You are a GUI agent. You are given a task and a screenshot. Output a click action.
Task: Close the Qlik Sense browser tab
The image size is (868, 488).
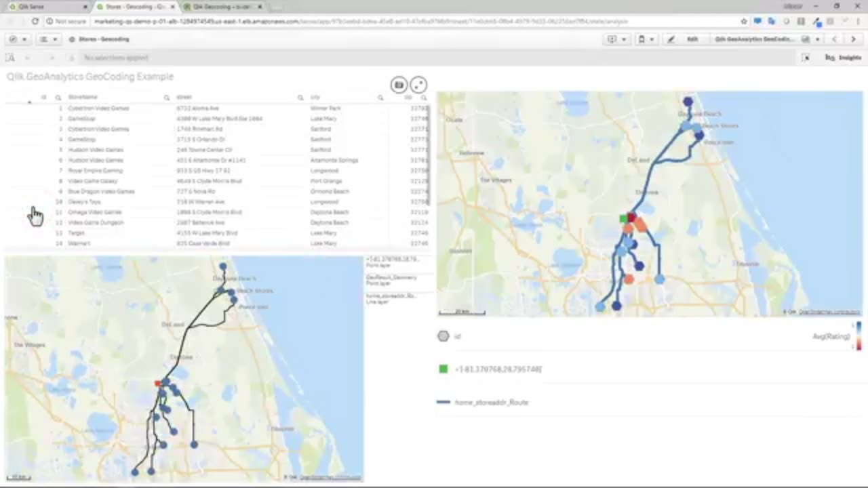(x=85, y=6)
